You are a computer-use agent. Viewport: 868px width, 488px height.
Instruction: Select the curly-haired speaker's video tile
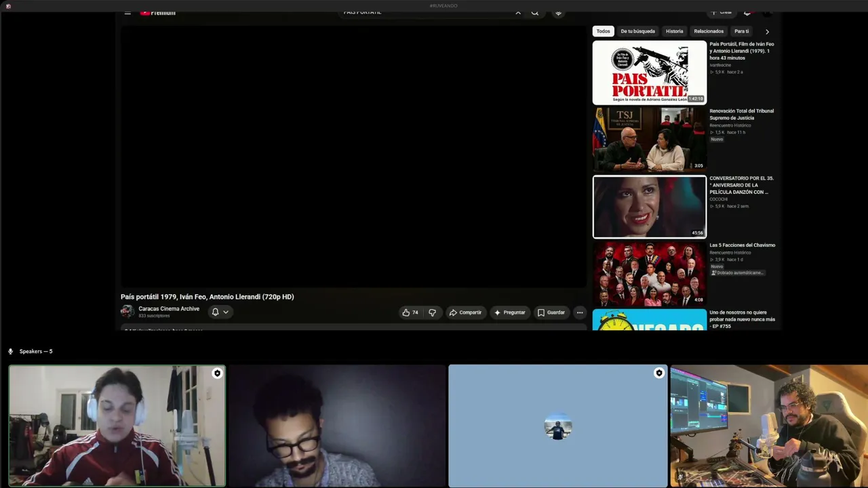coord(769,426)
